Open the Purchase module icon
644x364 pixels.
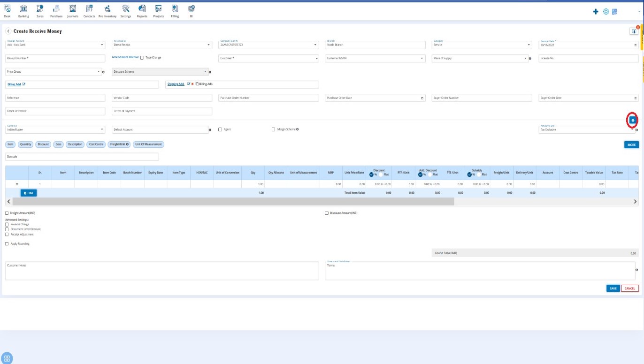56,8
